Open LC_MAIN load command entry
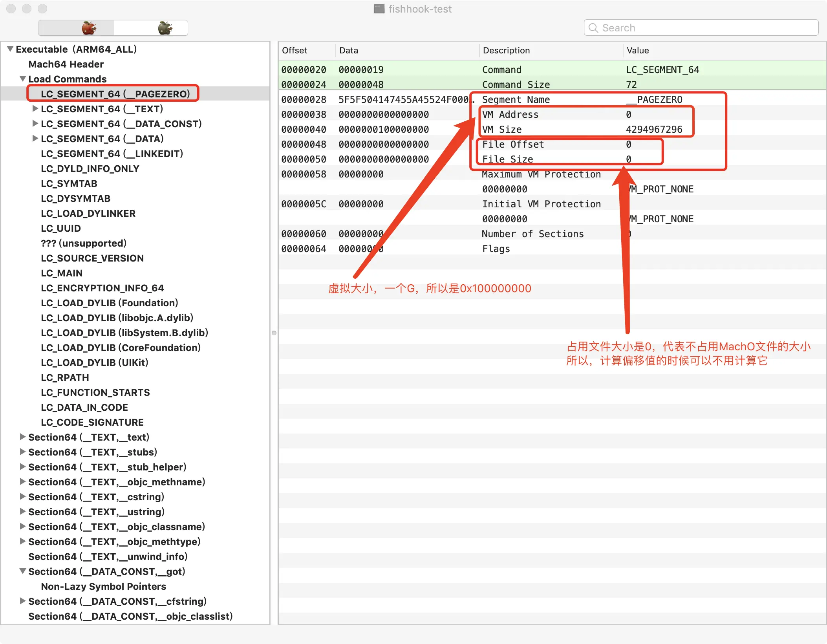 pyautogui.click(x=62, y=273)
